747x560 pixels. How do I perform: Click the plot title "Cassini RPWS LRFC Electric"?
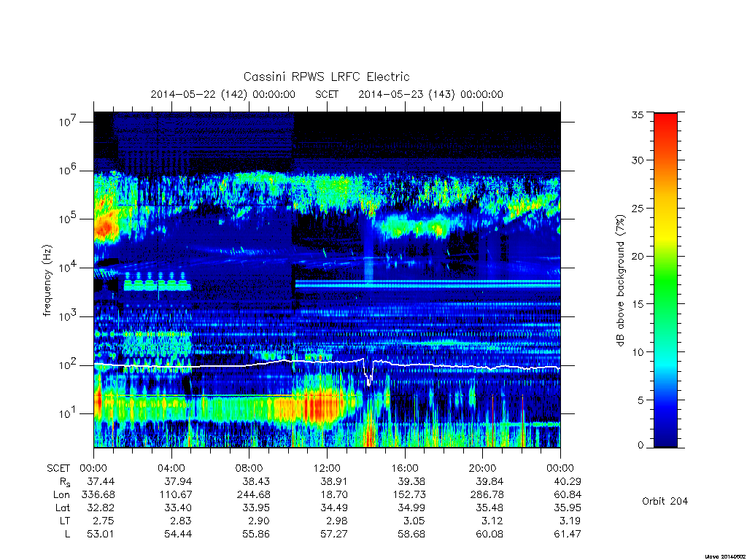tap(326, 77)
